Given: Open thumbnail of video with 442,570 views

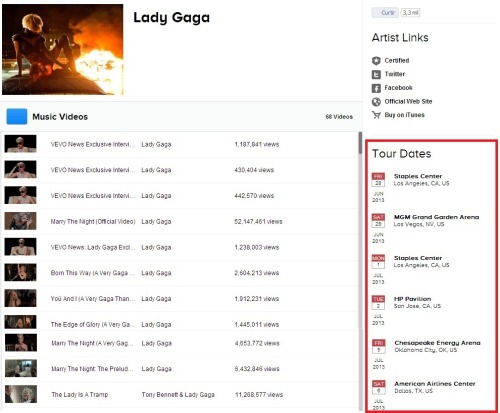Looking at the screenshot, I should pos(20,195).
